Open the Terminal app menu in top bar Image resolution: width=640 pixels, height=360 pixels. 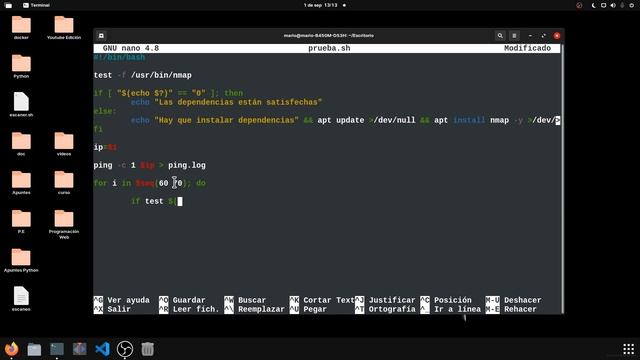[x=36, y=5]
